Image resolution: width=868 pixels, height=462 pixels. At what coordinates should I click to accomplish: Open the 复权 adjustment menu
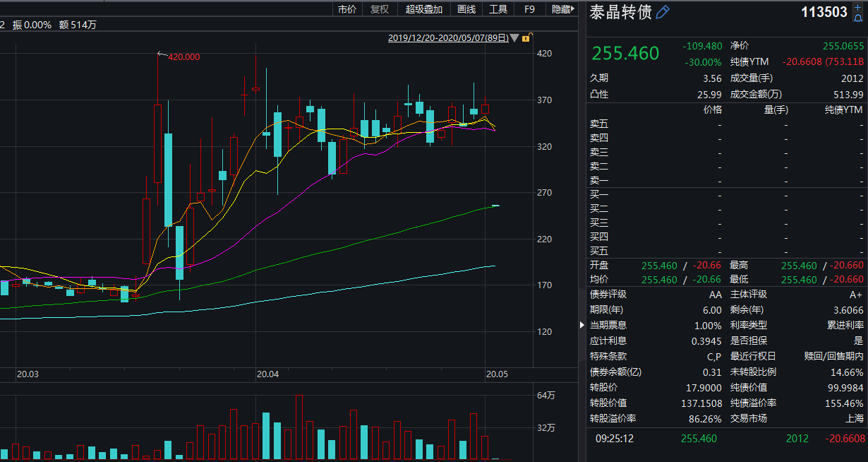(x=380, y=9)
